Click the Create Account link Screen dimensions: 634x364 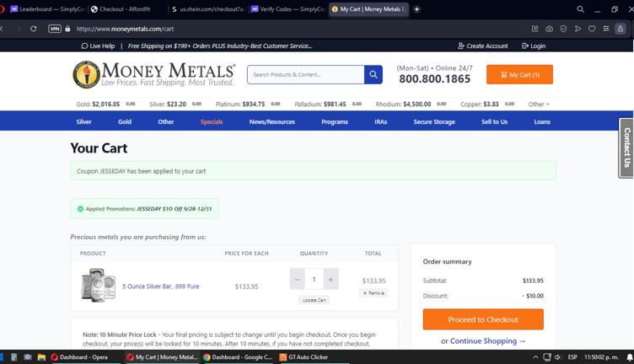tap(483, 46)
